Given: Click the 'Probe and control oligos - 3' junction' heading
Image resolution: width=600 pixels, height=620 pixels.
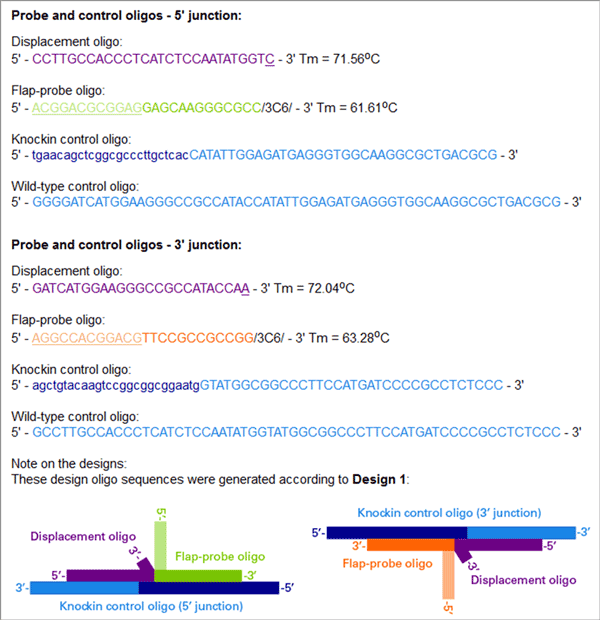Looking at the screenshot, I should pyautogui.click(x=126, y=245).
